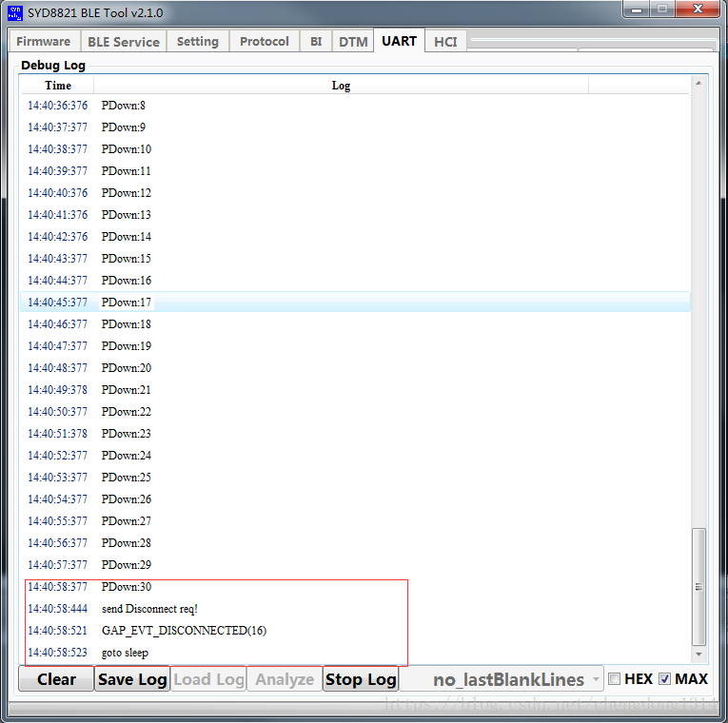Switch to the DTM tab
Image resolution: width=728 pixels, height=723 pixels.
[353, 41]
